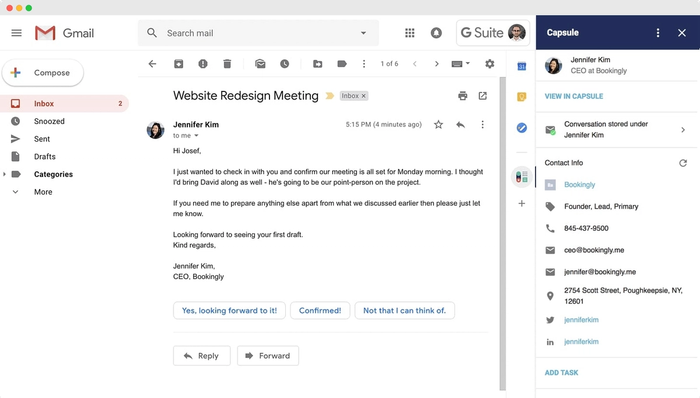Open Gmail settings gear

[490, 64]
